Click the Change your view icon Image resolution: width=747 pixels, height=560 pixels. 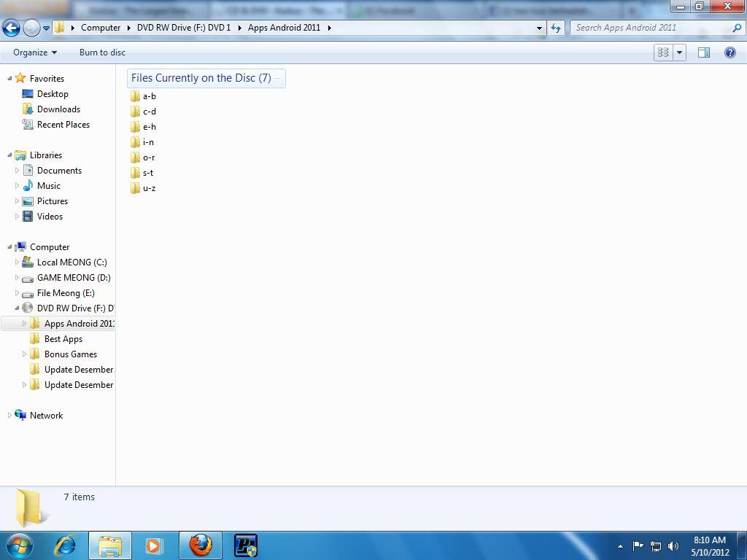tap(663, 52)
